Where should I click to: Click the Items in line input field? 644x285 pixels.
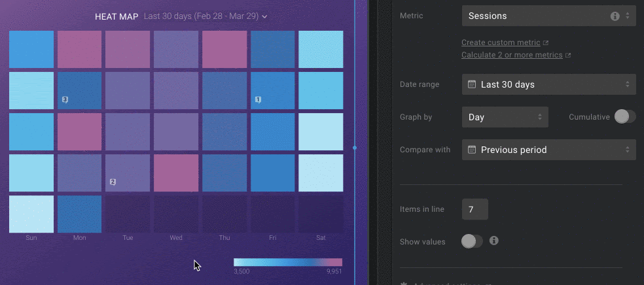tap(474, 209)
